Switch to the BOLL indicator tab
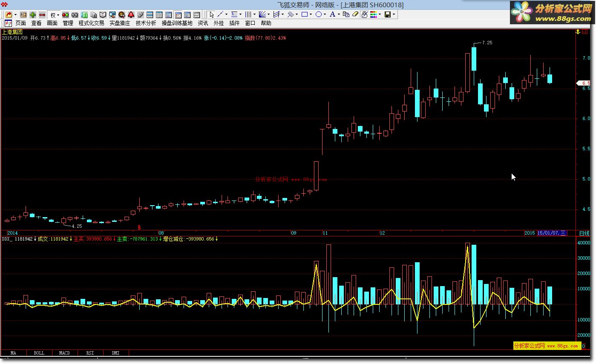 (x=39, y=353)
